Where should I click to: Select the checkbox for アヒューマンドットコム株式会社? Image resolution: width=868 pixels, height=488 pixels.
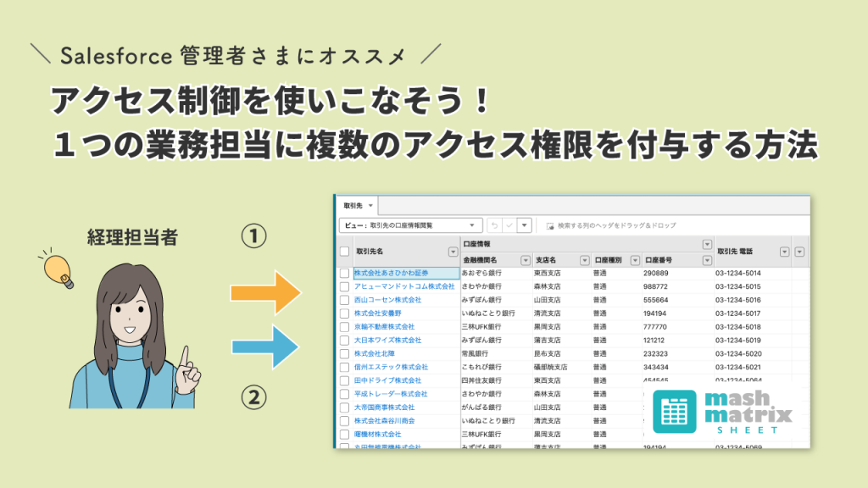(x=344, y=286)
